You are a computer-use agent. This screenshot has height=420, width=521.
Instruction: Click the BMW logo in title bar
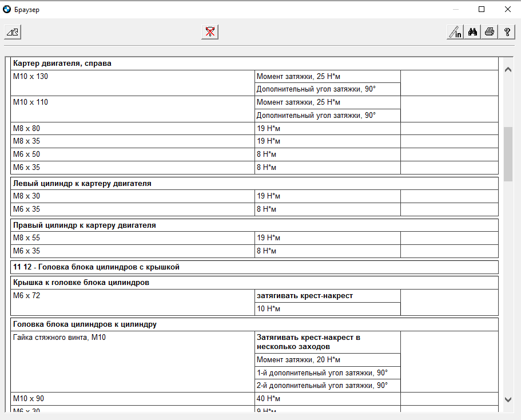point(7,10)
